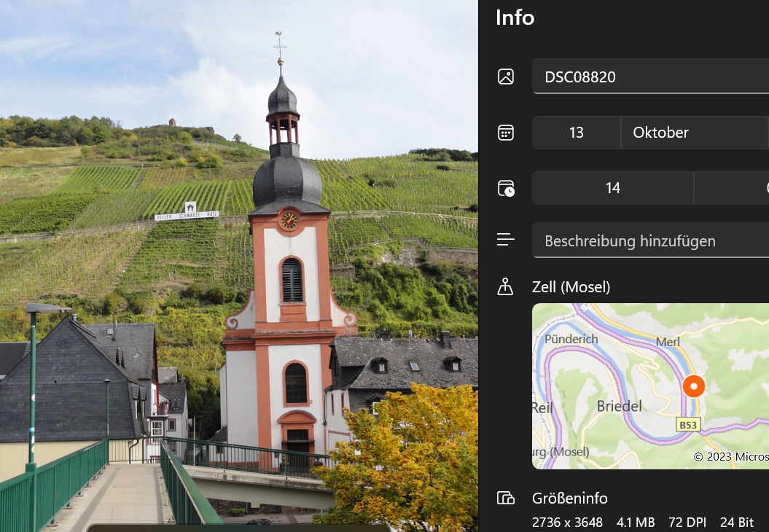This screenshot has height=532, width=769.
Task: Click the description lines icon
Action: point(506,240)
